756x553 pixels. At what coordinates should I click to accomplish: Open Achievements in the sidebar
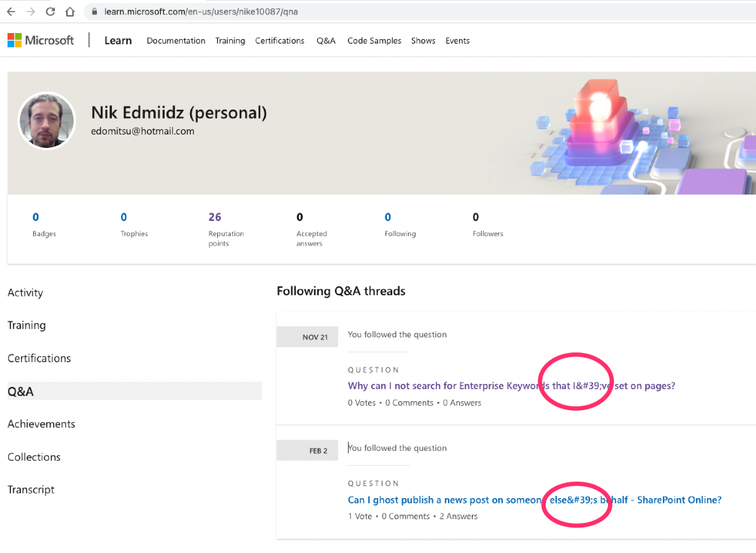[41, 424]
